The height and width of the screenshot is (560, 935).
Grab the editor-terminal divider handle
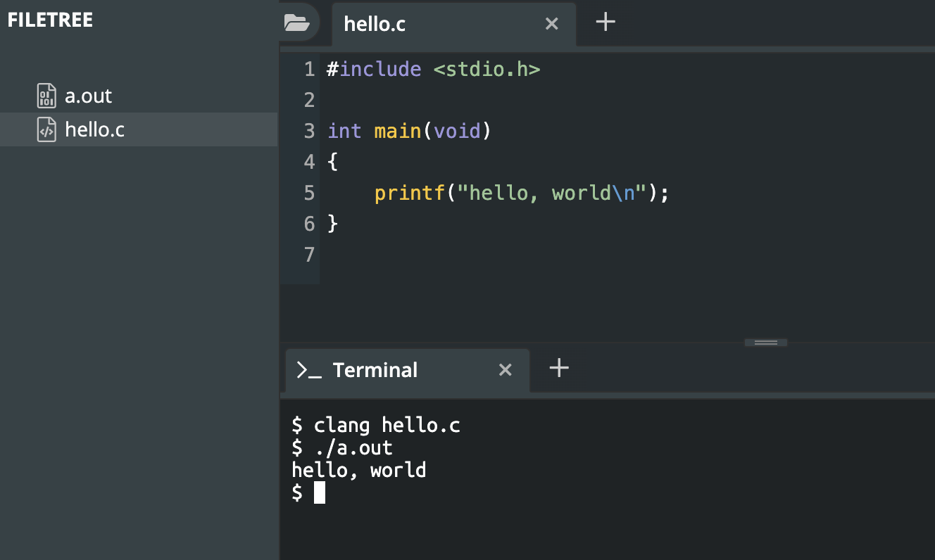click(766, 343)
